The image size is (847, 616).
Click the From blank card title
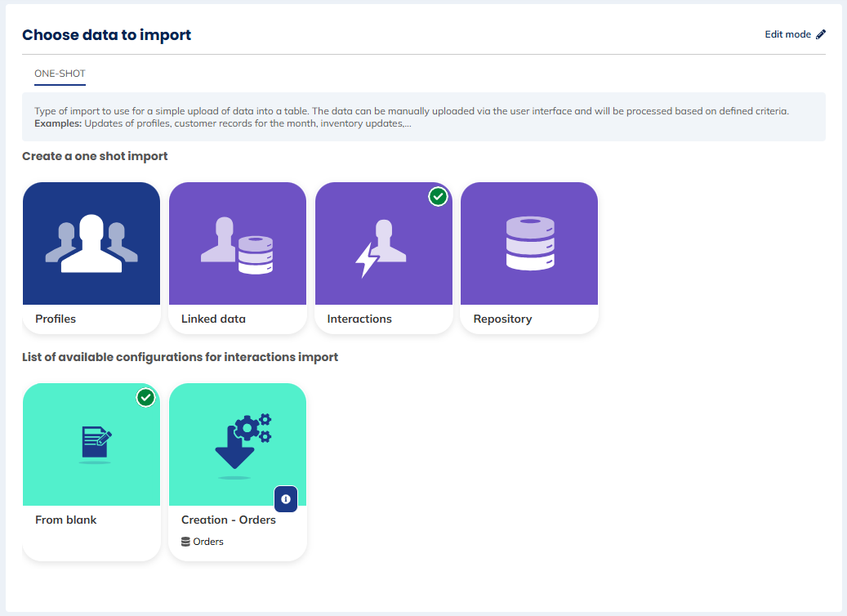(x=65, y=520)
